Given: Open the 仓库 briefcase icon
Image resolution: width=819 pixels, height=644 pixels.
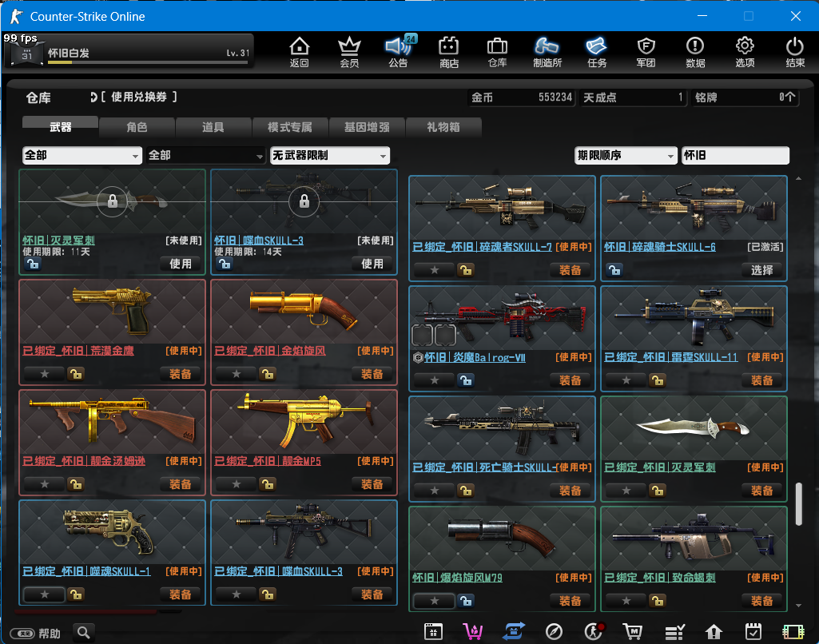Looking at the screenshot, I should [x=497, y=52].
